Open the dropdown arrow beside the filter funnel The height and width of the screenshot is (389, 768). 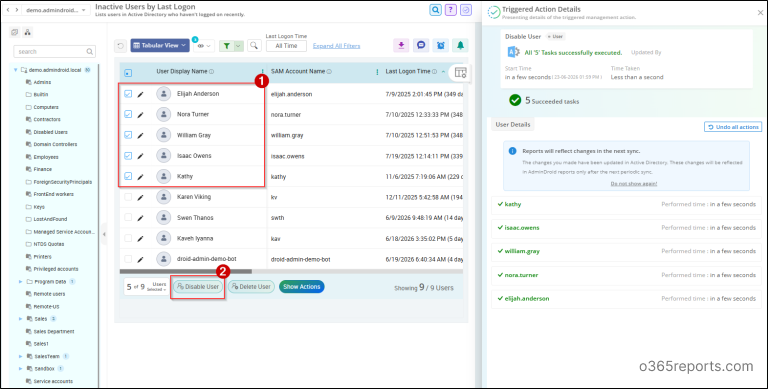(238, 46)
